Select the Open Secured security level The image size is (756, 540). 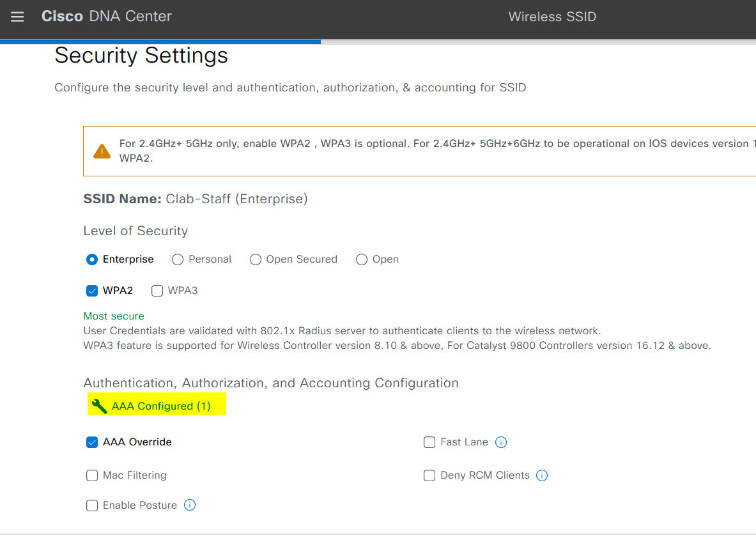click(256, 259)
